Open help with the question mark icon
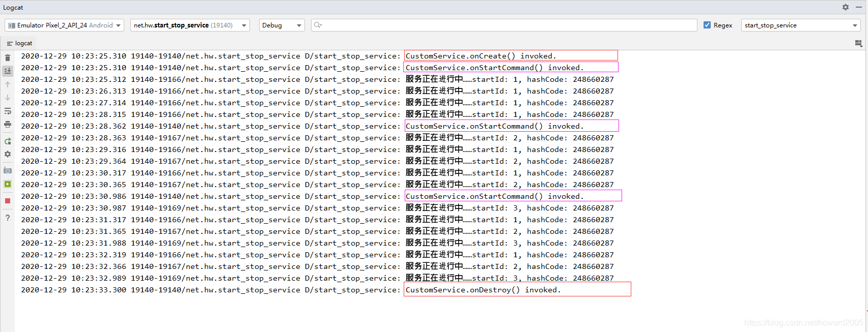Screen dimensions: 868x332 click(8, 218)
